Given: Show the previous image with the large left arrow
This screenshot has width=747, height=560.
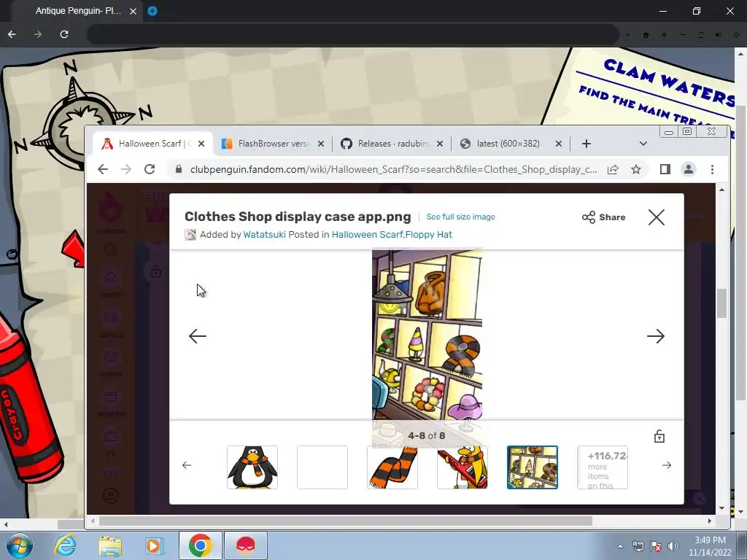Looking at the screenshot, I should click(x=197, y=335).
